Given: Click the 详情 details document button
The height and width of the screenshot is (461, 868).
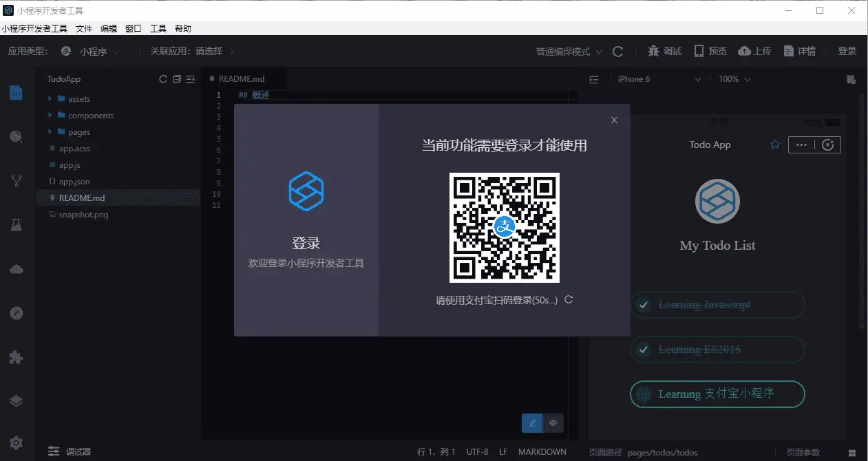Looking at the screenshot, I should tap(799, 52).
